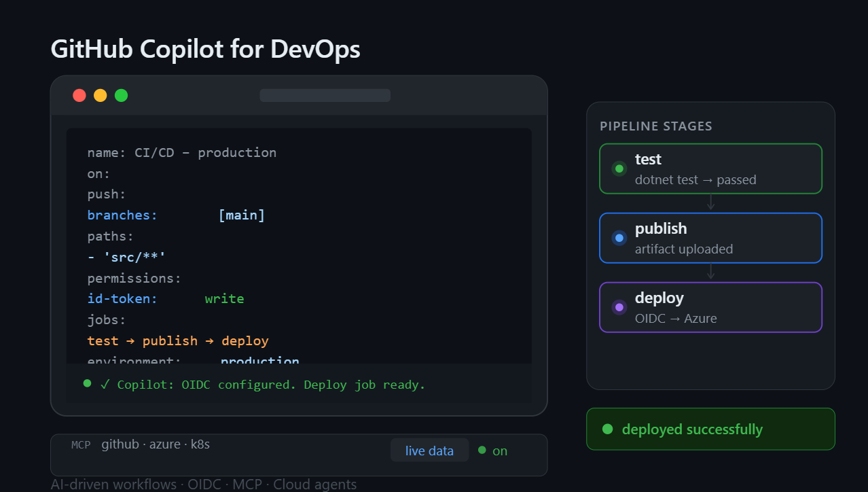Image resolution: width=868 pixels, height=492 pixels.
Task: Click the PIPELINE STAGES heading
Action: tap(656, 126)
